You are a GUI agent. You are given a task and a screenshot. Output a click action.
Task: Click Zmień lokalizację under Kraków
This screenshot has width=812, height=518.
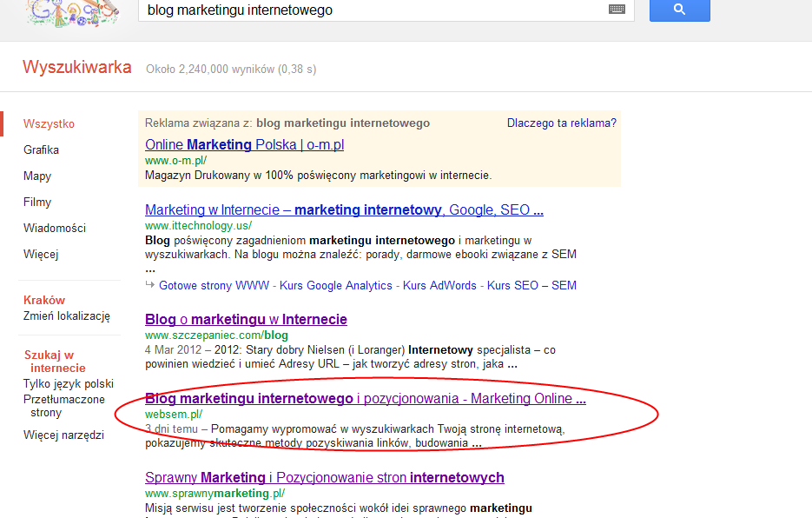pos(67,316)
